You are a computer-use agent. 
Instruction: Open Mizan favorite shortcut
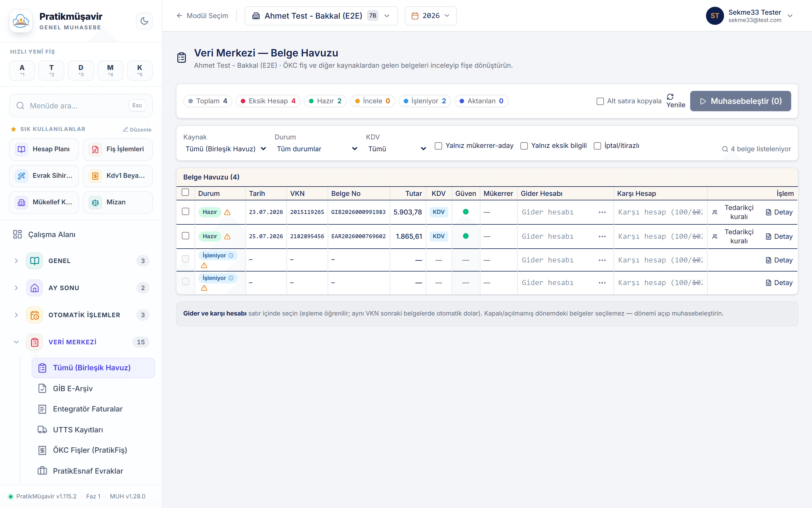click(x=118, y=202)
